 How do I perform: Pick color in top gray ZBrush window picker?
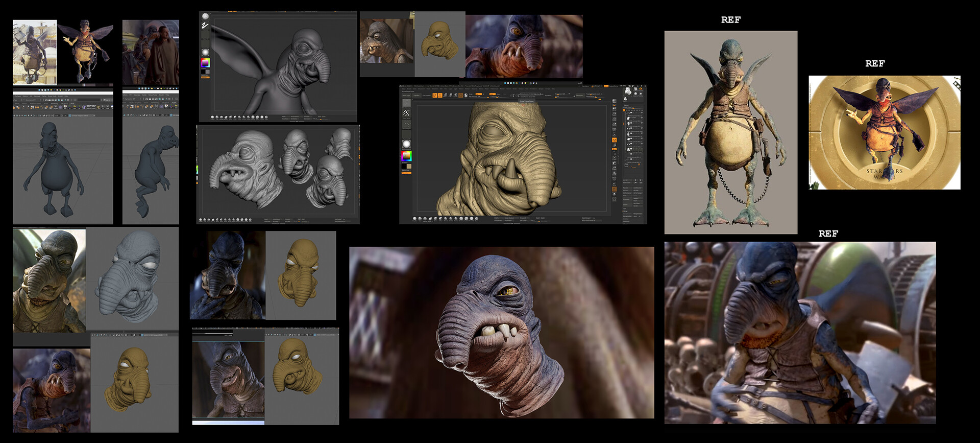click(205, 63)
